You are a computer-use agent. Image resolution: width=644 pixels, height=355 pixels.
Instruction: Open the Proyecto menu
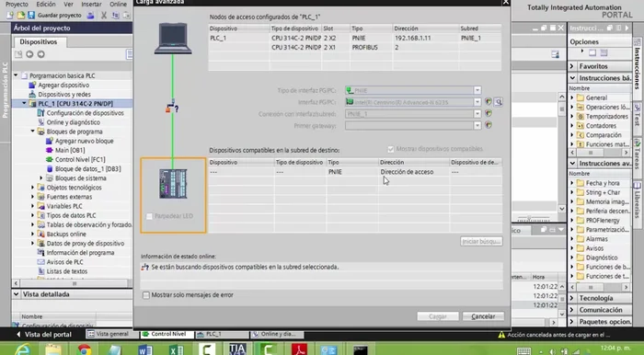click(x=17, y=4)
